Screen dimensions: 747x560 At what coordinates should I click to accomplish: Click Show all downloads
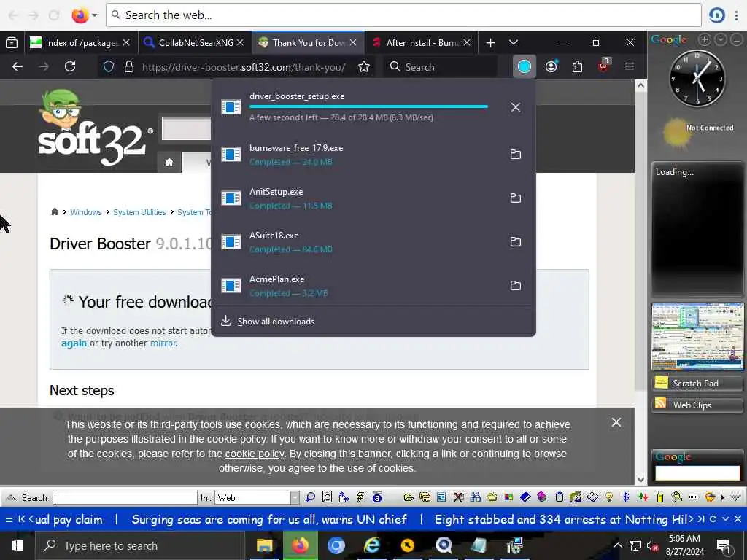tap(276, 322)
